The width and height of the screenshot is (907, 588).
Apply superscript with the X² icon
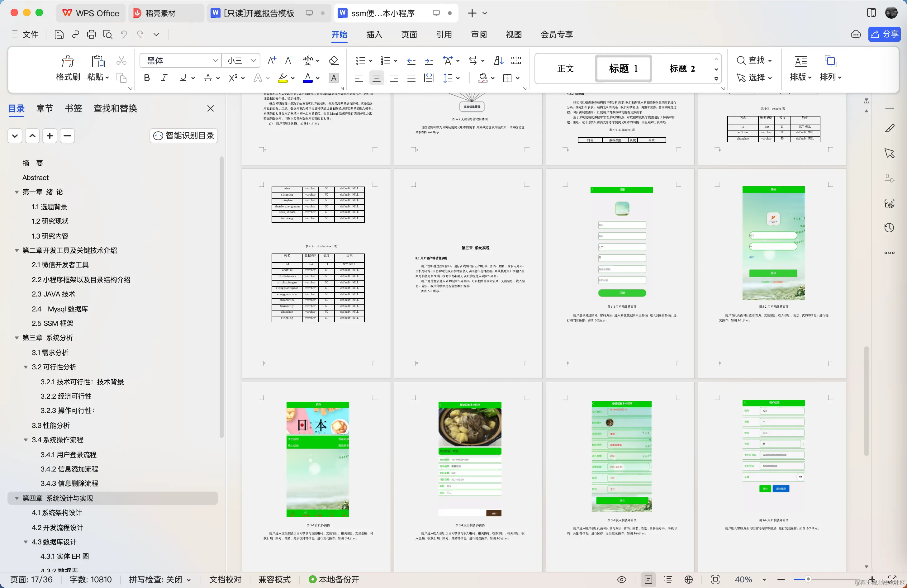[x=233, y=78]
